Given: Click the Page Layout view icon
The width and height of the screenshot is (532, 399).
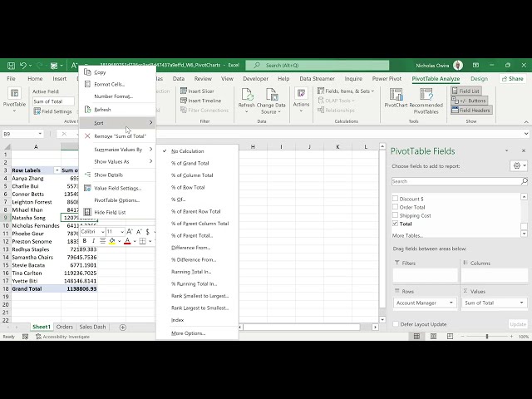Looking at the screenshot, I should pos(433,336).
